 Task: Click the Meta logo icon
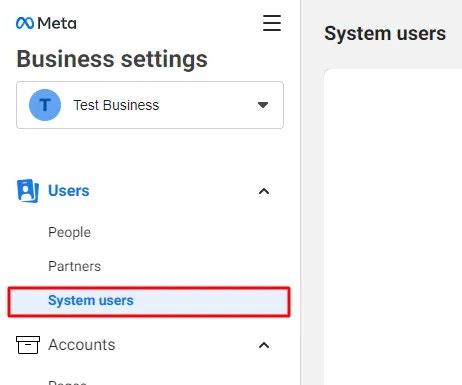coord(25,23)
